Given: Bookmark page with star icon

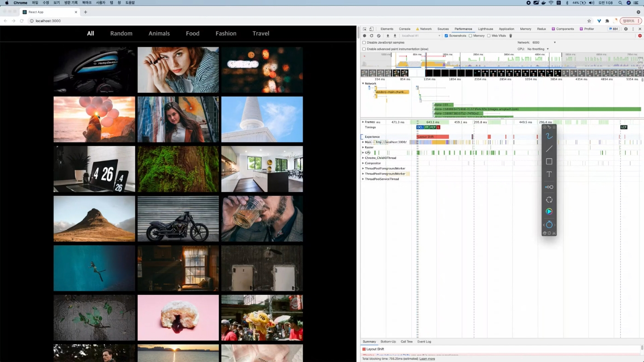Looking at the screenshot, I should pyautogui.click(x=589, y=21).
